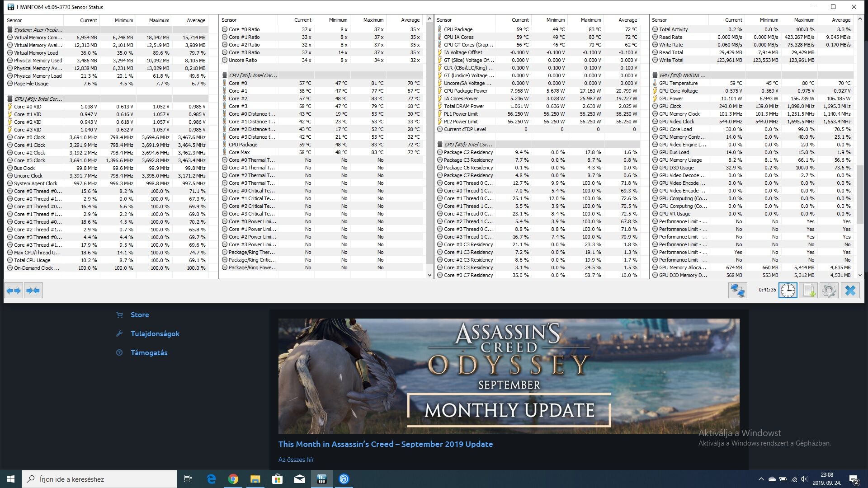Open the notification center icon
The height and width of the screenshot is (488, 868).
point(854,479)
